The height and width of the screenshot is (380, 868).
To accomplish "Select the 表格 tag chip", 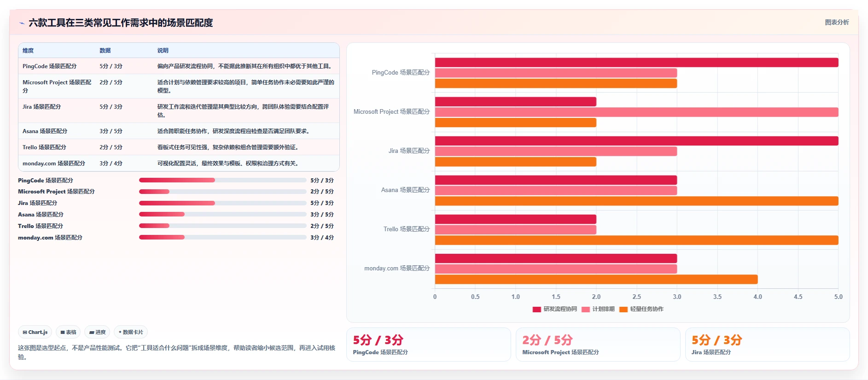I will pyautogui.click(x=68, y=332).
